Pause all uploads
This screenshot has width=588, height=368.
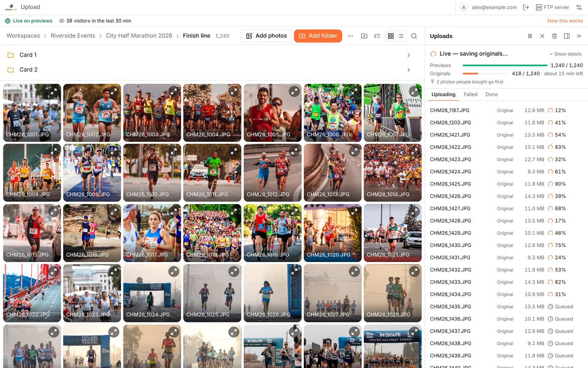pos(530,36)
